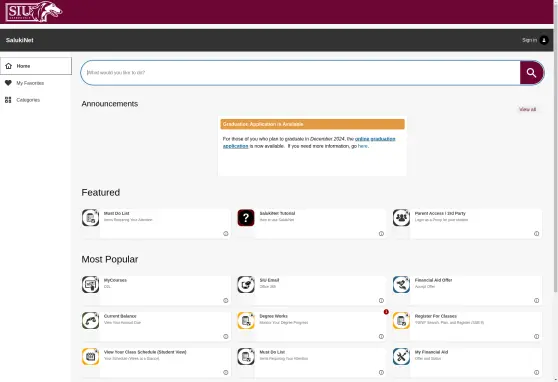Show info for SIU Email card
This screenshot has width=558, height=382.
pyautogui.click(x=381, y=300)
